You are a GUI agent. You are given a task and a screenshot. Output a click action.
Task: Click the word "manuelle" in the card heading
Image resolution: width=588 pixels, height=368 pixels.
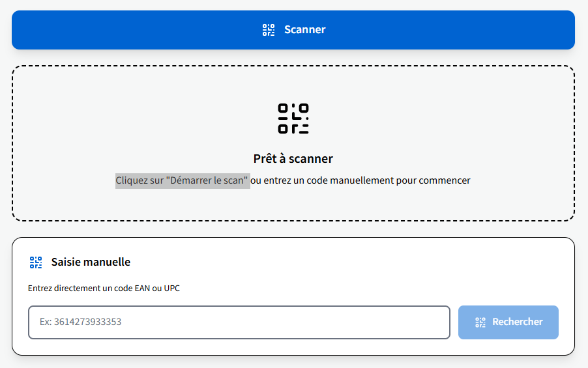coord(108,262)
